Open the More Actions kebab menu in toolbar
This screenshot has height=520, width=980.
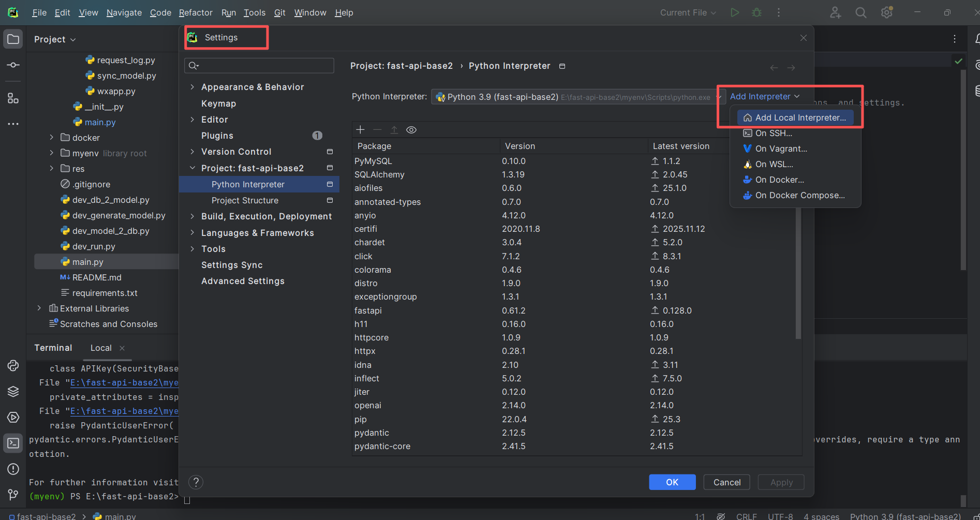coord(779,12)
